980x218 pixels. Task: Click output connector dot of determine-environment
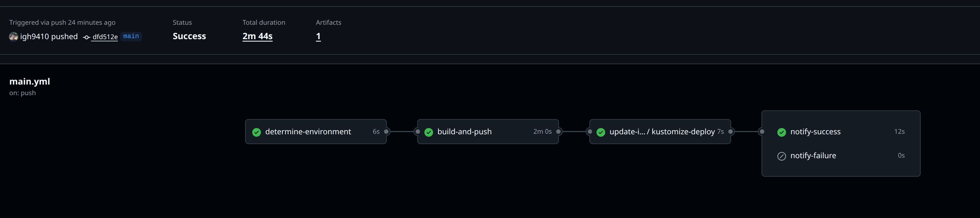(x=386, y=132)
